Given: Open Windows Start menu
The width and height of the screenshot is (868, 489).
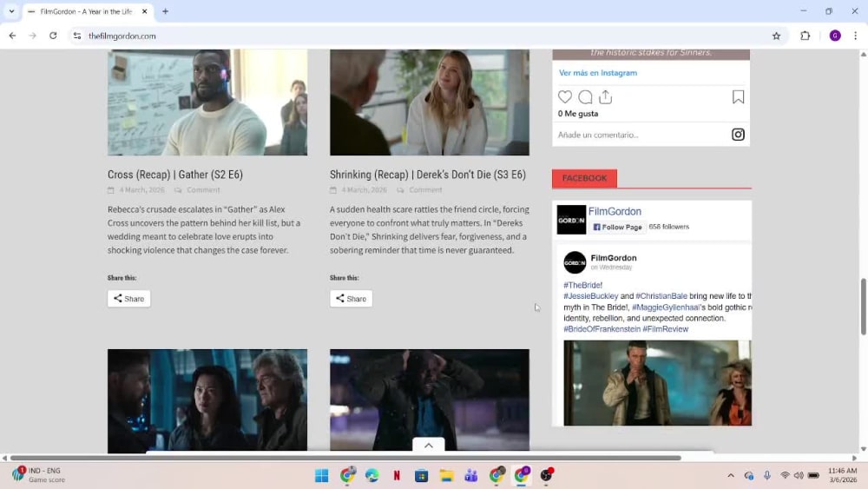Looking at the screenshot, I should pyautogui.click(x=322, y=475).
